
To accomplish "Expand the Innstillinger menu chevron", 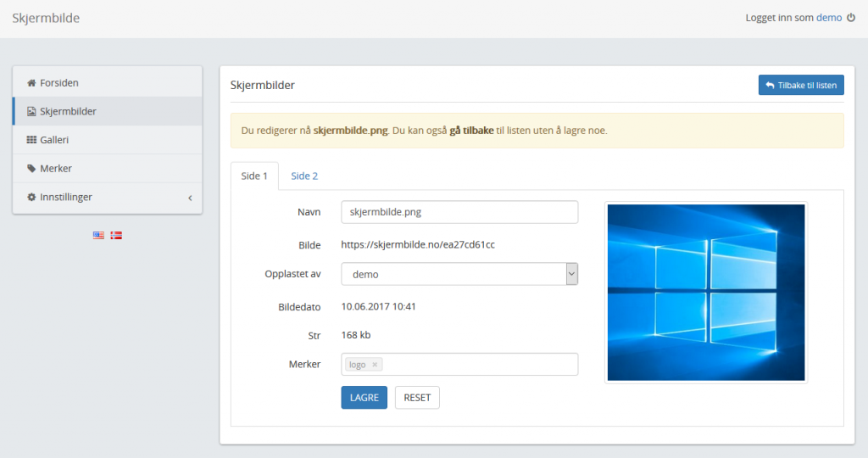I will (189, 198).
